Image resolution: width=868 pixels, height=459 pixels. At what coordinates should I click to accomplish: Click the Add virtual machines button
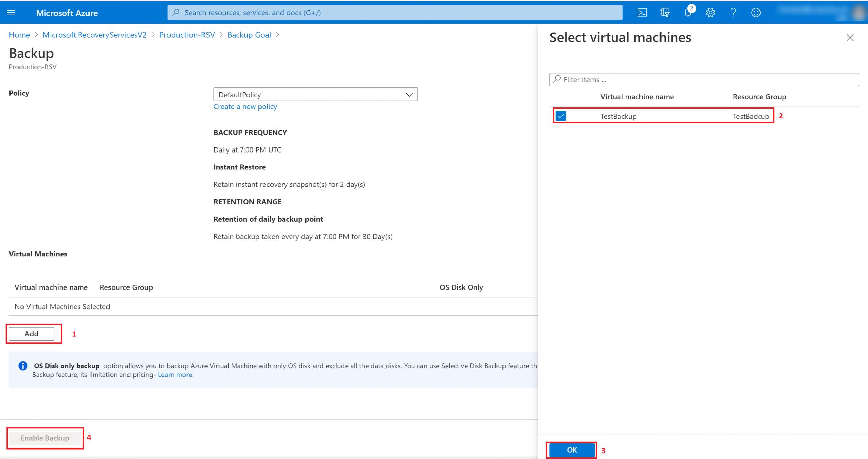click(x=31, y=334)
